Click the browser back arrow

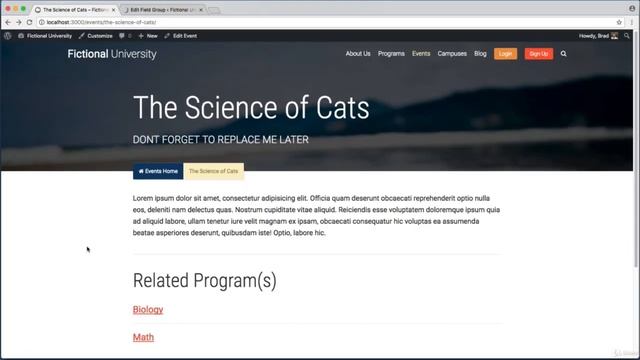(8, 22)
